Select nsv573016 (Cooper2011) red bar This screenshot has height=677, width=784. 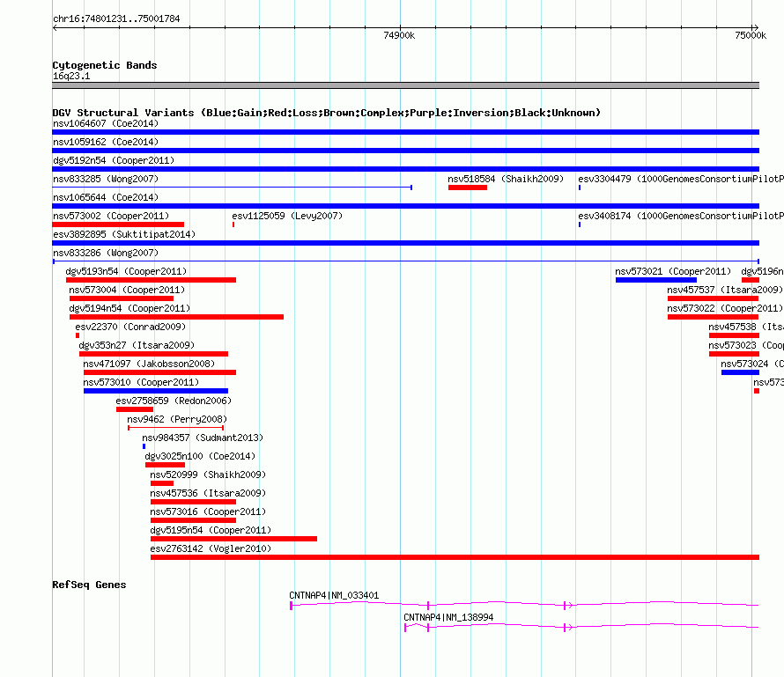(x=193, y=520)
